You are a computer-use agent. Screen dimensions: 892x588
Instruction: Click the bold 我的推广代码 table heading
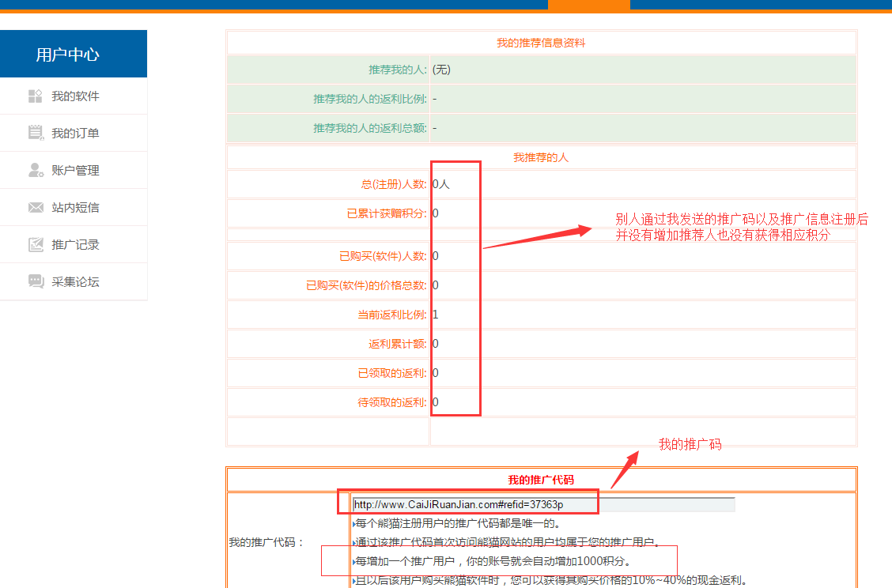541,480
